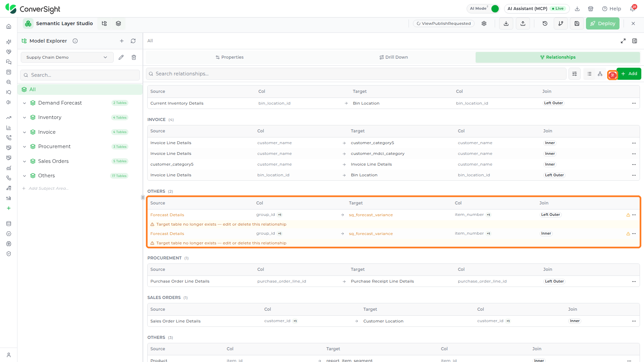
Task: Open the version history icon
Action: tap(545, 23)
